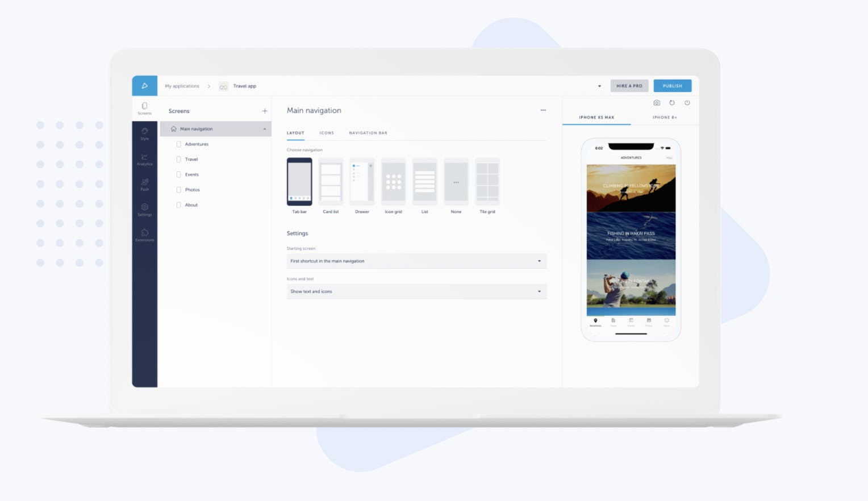The width and height of the screenshot is (868, 501).
Task: Open Climbing in Yellowstone card in preview
Action: click(x=631, y=188)
